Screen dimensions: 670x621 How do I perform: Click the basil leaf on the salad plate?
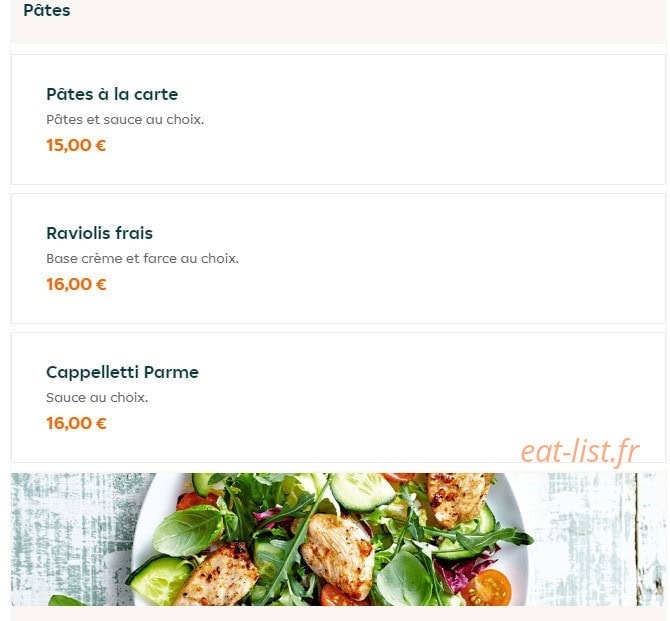[x=188, y=530]
